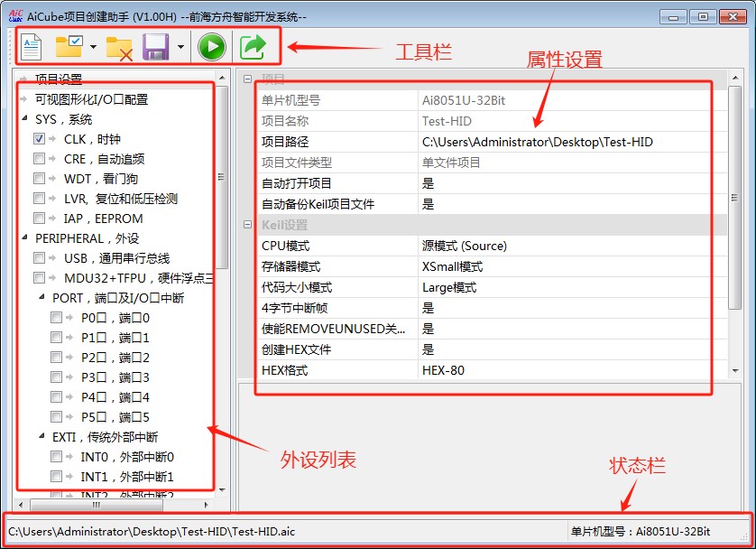Save project with floppy disk icon
This screenshot has height=549, width=756.
156,47
